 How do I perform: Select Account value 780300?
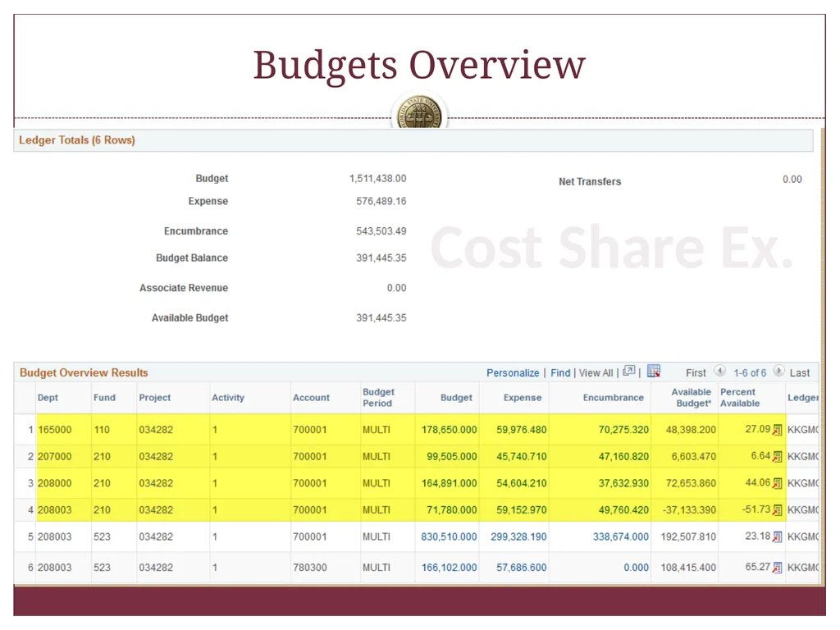click(x=309, y=568)
